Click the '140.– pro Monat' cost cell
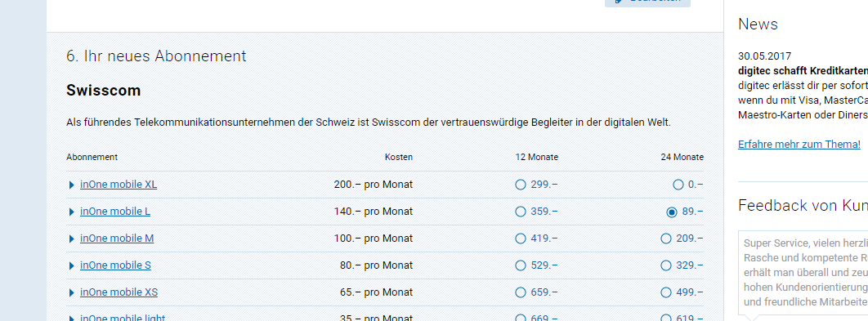The image size is (868, 321). 374,212
